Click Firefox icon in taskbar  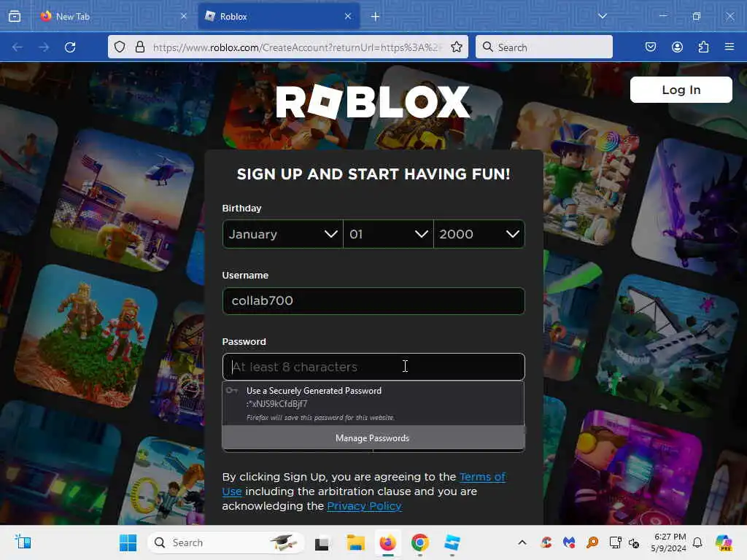[388, 542]
